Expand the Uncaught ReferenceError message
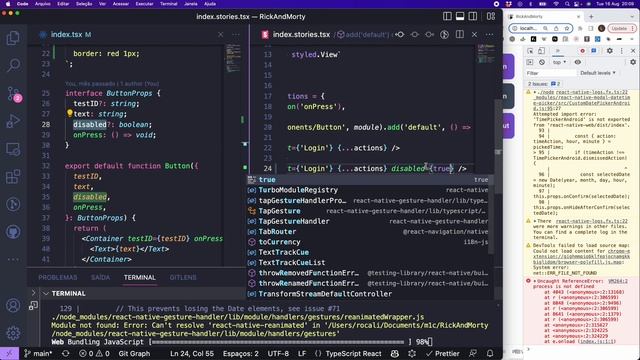 coord(535,281)
